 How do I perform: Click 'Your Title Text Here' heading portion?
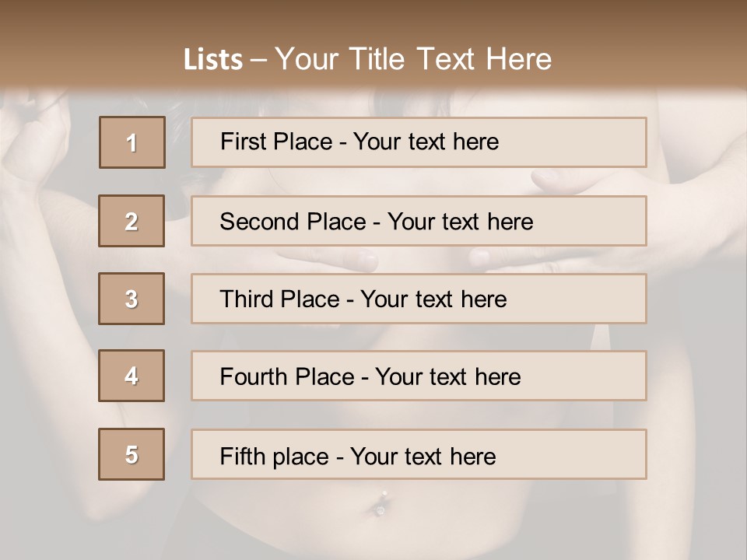(413, 59)
